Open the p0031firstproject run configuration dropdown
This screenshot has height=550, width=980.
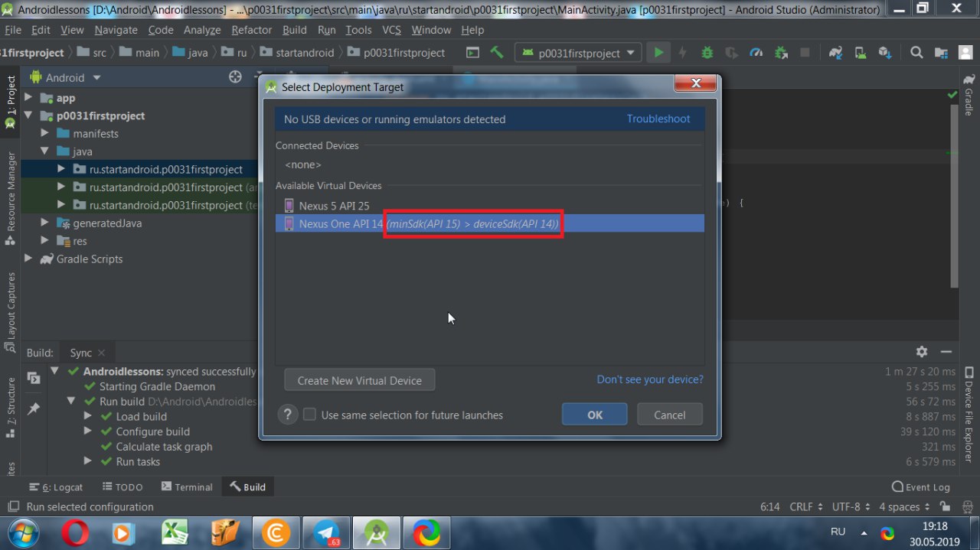[579, 53]
